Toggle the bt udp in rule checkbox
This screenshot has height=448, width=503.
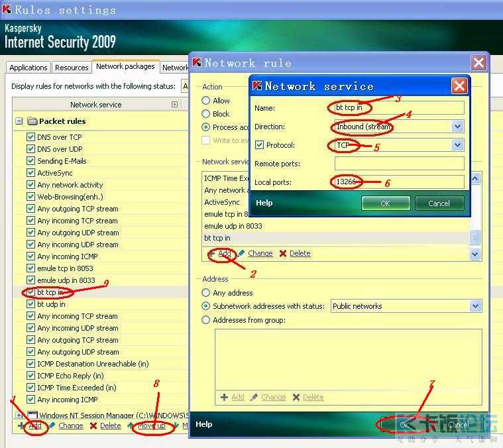pyautogui.click(x=30, y=304)
